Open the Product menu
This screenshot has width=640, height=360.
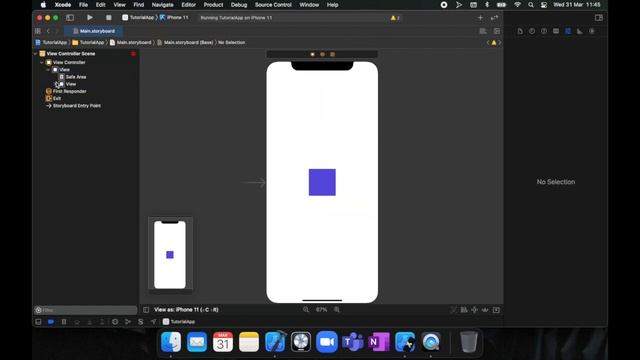213,5
